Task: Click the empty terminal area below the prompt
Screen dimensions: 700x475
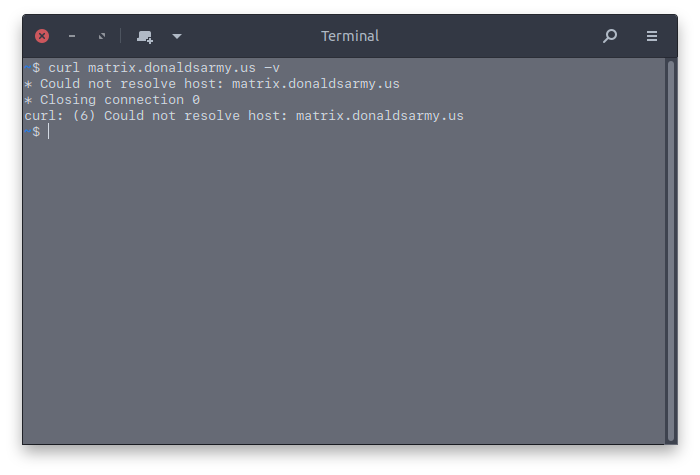Action: 344,290
